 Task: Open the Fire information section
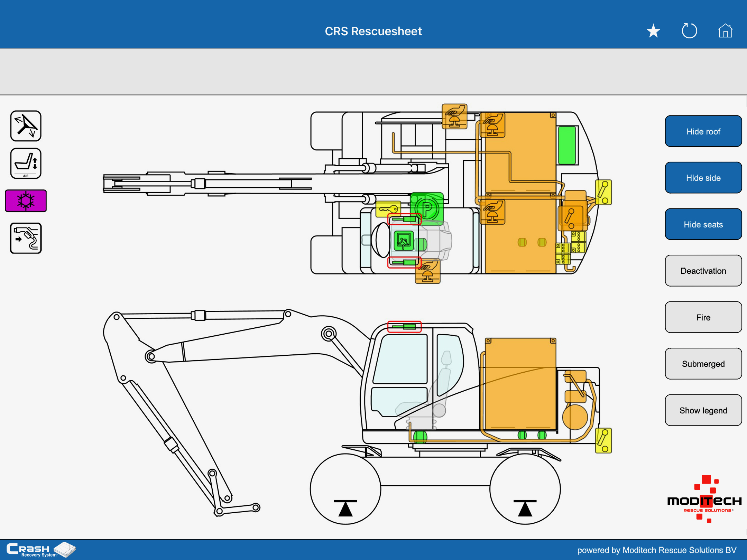point(703,317)
